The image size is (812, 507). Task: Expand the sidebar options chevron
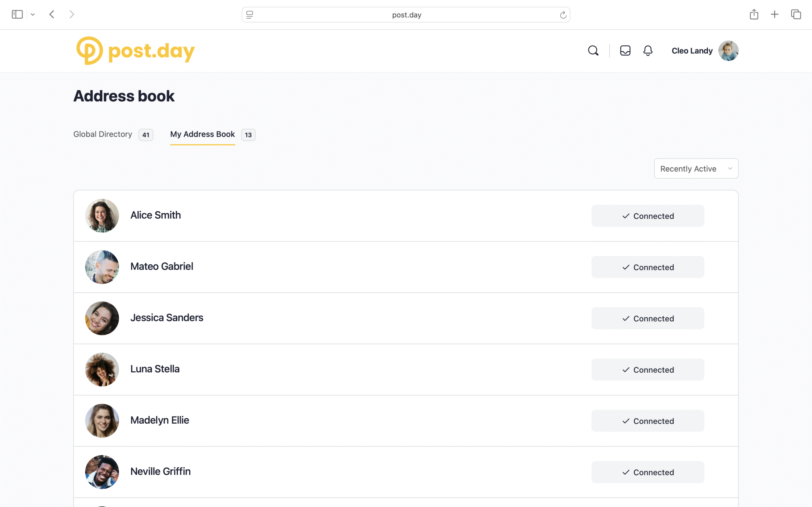pos(33,15)
